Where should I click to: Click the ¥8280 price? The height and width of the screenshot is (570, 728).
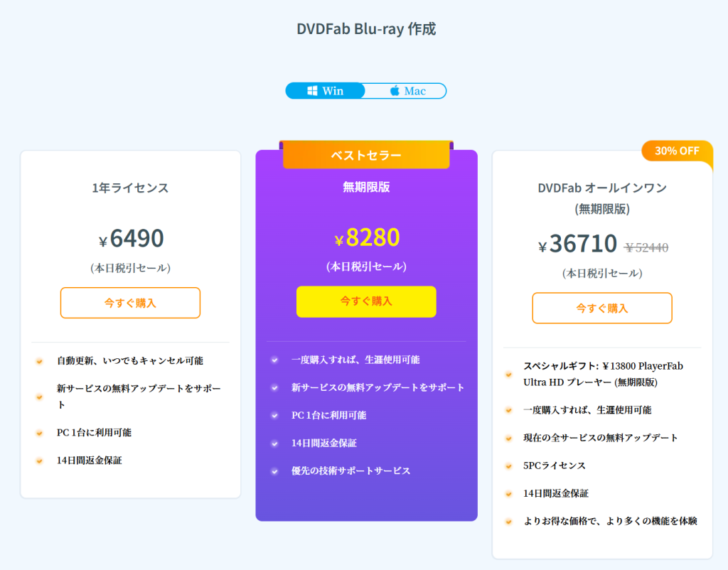(367, 237)
